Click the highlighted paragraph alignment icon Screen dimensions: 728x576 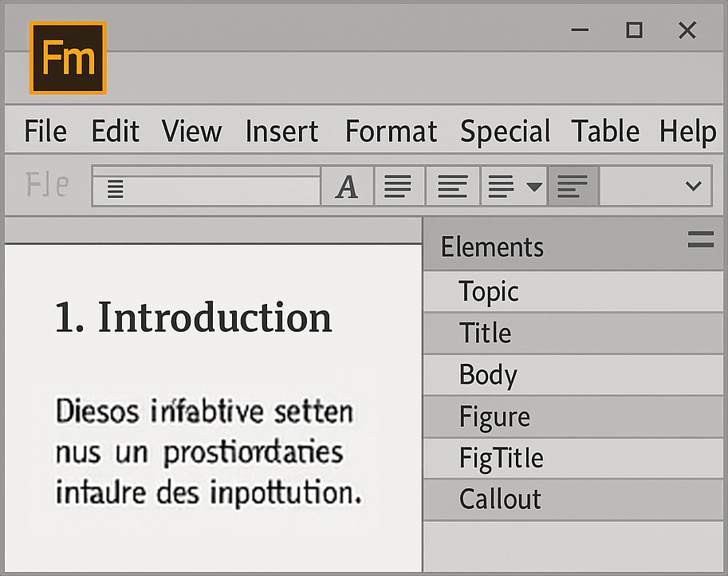click(x=573, y=185)
